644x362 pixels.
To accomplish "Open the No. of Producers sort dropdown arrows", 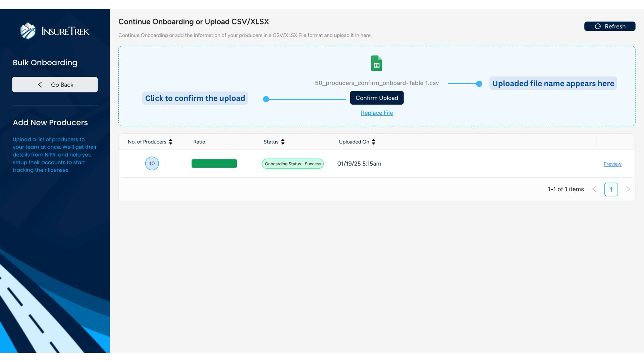I will click(x=171, y=142).
